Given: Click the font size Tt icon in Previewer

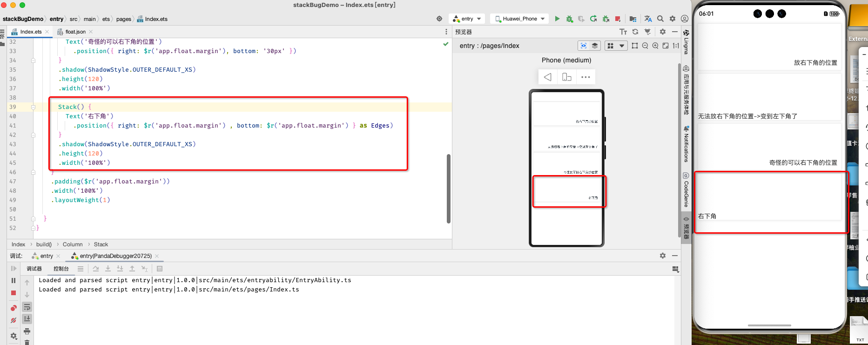Looking at the screenshot, I should [x=623, y=32].
